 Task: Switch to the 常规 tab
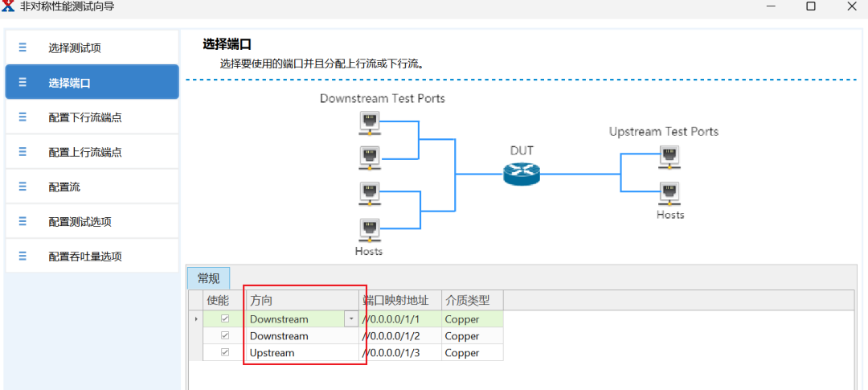pos(208,278)
